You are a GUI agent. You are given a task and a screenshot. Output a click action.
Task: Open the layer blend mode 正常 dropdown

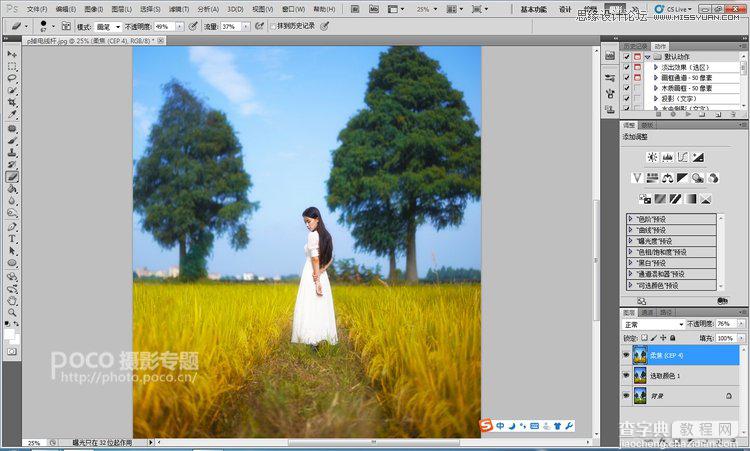click(653, 324)
